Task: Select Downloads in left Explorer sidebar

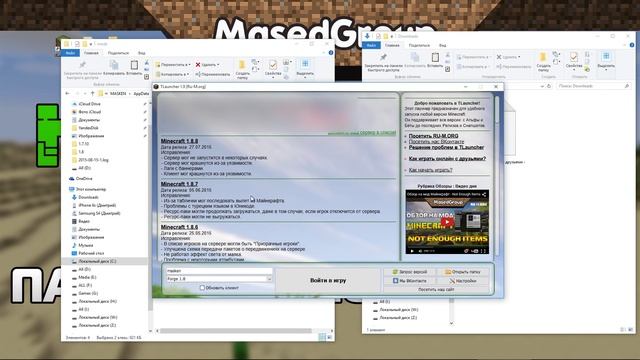Action: (88, 197)
